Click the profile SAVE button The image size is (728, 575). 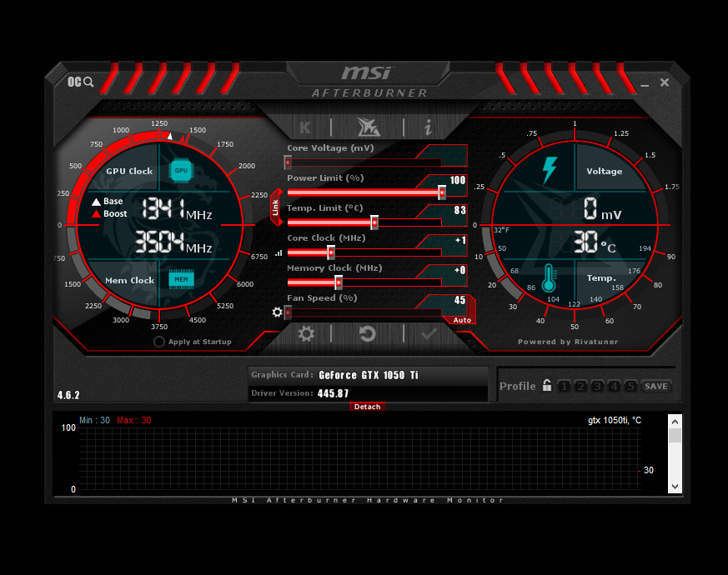coord(656,386)
